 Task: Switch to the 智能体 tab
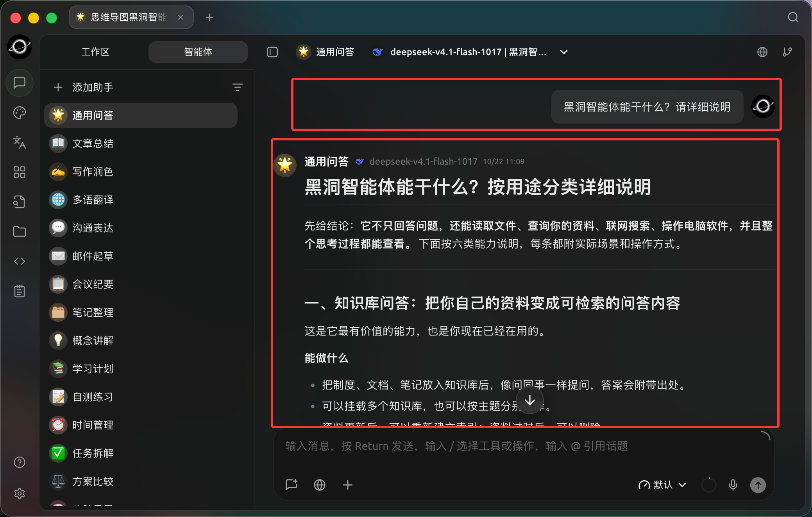[198, 52]
